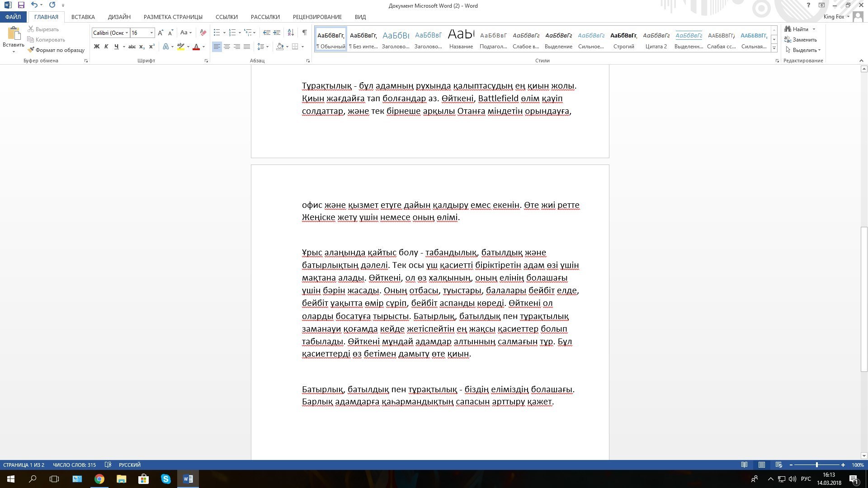The height and width of the screenshot is (488, 868).
Task: Toggle italic formatting (К)
Action: [106, 47]
